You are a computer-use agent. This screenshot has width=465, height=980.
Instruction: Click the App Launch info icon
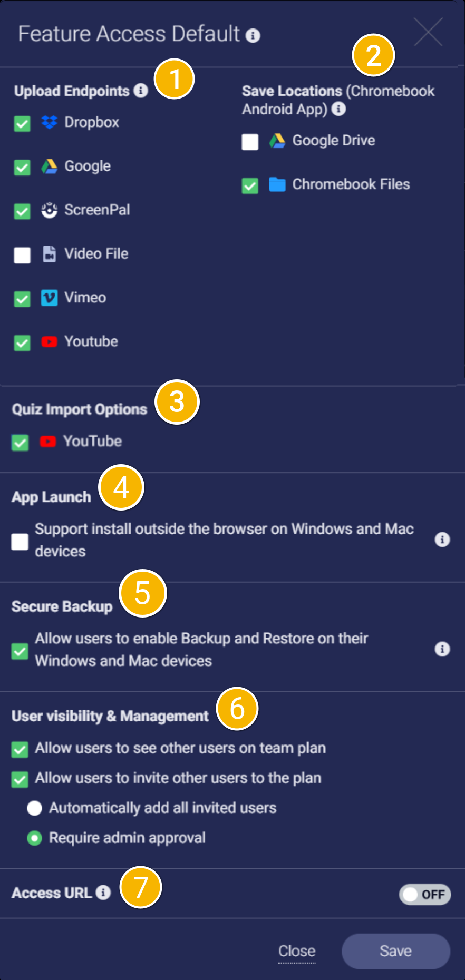tap(442, 540)
